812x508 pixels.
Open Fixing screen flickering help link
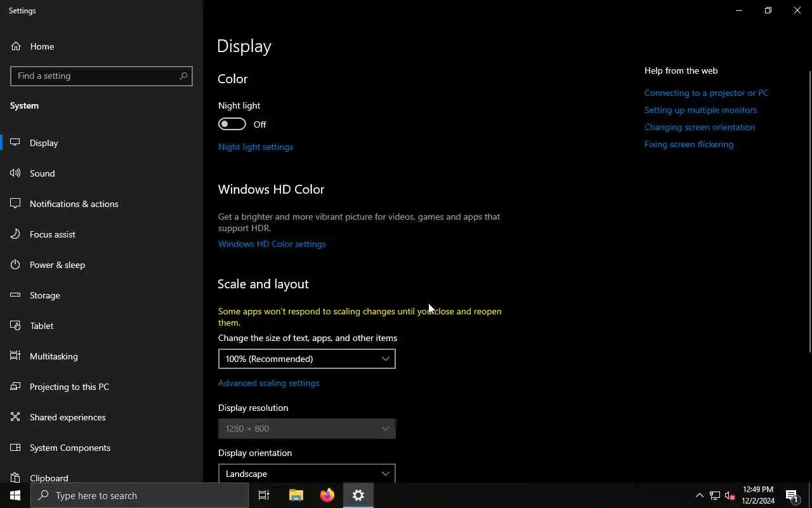pyautogui.click(x=689, y=144)
